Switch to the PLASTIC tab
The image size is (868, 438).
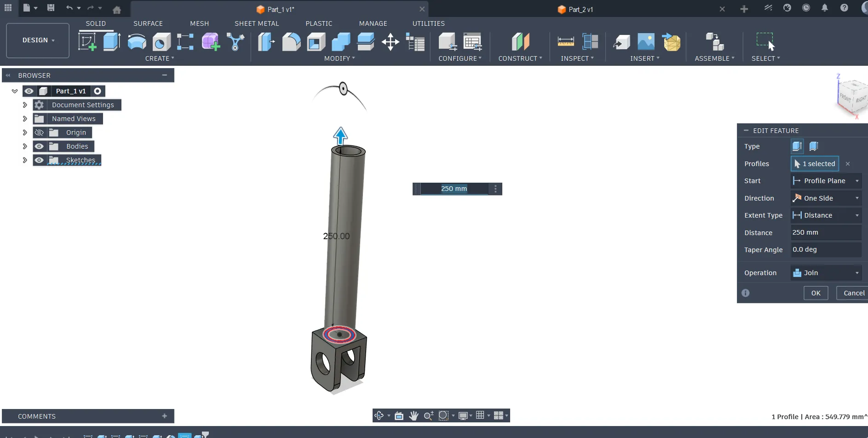(319, 23)
